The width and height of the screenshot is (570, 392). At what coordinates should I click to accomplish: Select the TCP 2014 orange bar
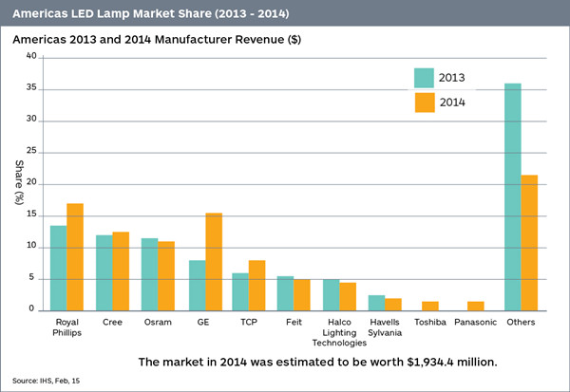pos(257,285)
